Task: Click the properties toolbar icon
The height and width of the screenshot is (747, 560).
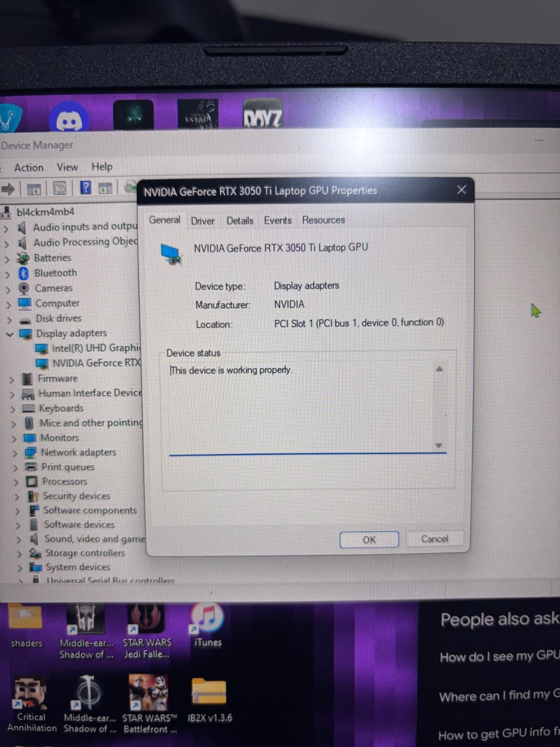Action: tap(60, 189)
